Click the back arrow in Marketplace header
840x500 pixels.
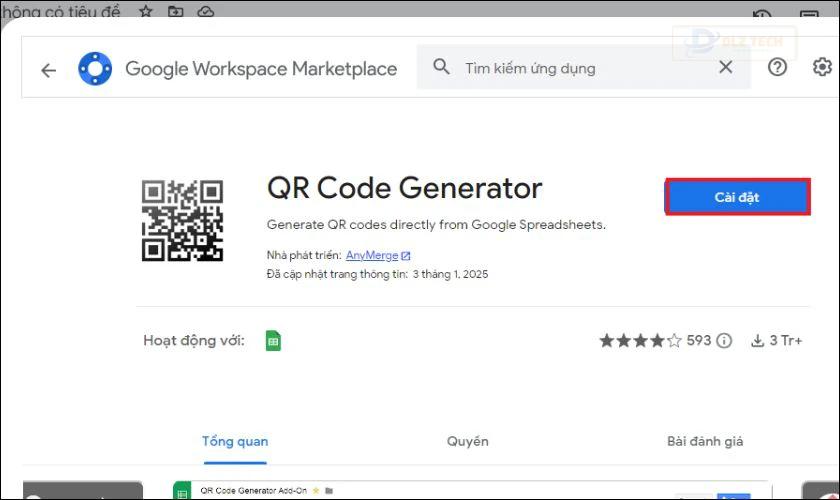49,70
